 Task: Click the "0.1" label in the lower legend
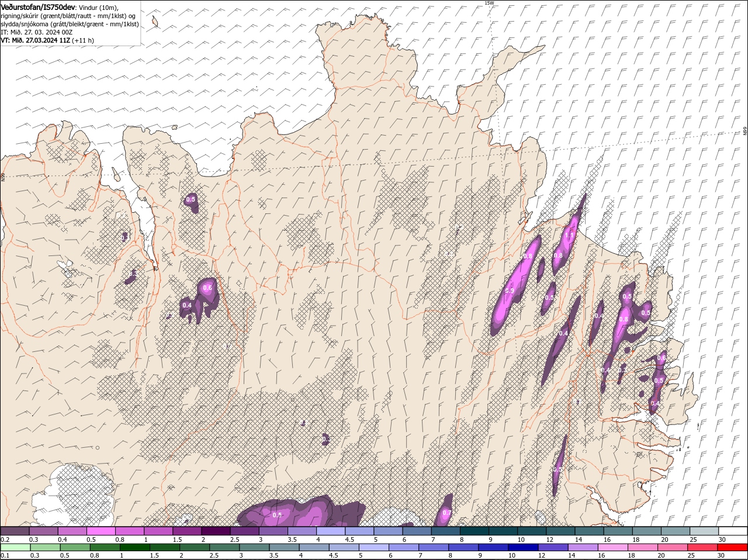tap(5, 555)
